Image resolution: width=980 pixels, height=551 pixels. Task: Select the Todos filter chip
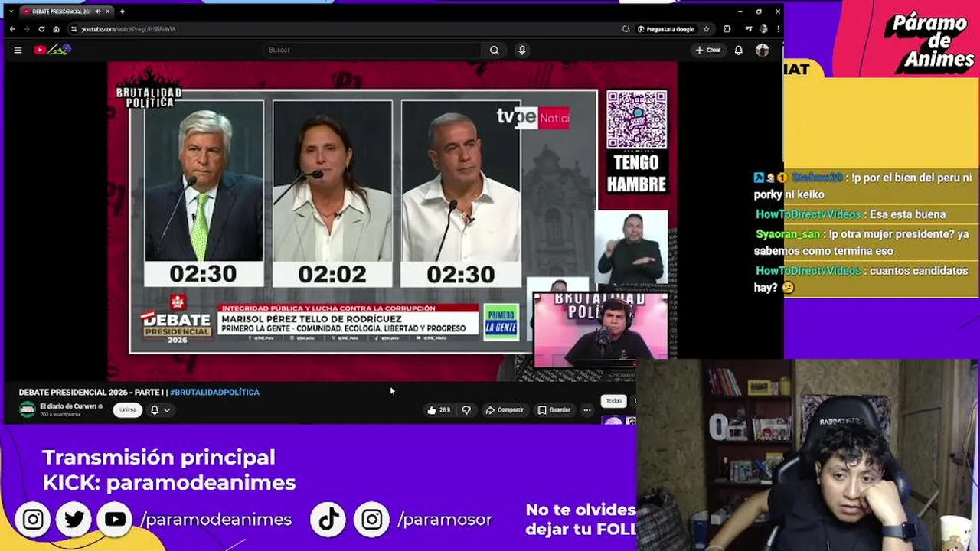(x=614, y=401)
